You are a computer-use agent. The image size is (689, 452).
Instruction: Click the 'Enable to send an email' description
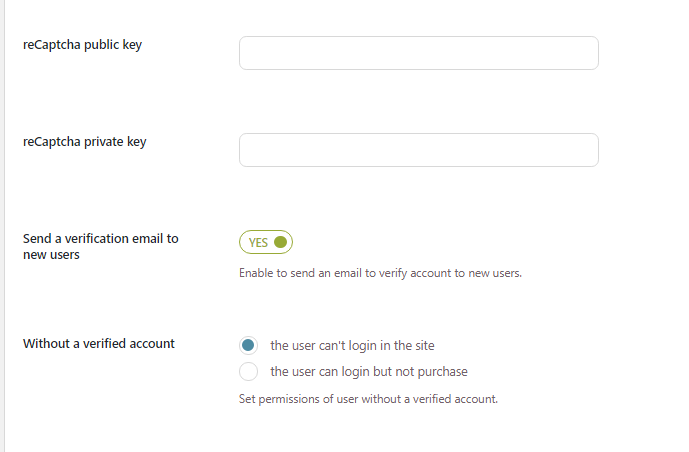coord(380,273)
